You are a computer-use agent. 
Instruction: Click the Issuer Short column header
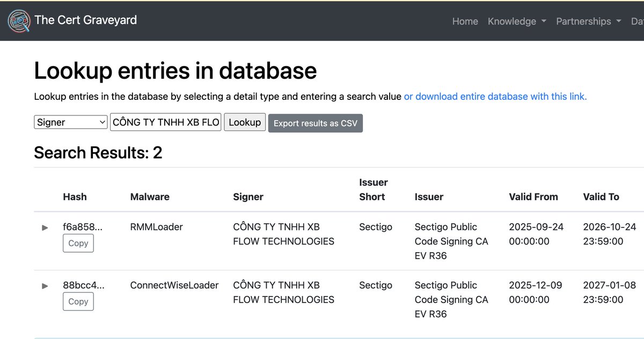coord(373,189)
